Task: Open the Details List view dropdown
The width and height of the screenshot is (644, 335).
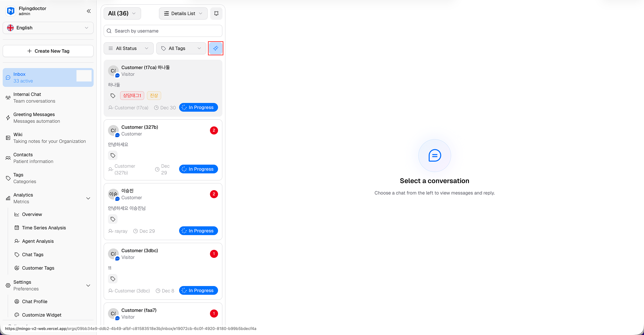Action: point(183,13)
